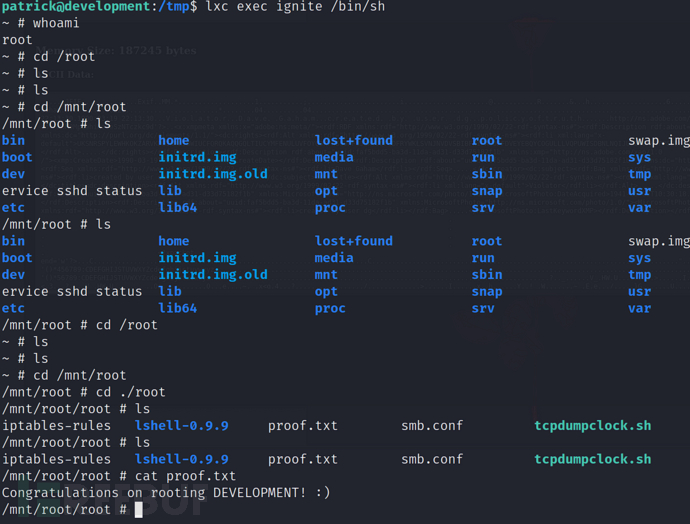
Task: Click 'lib64' in the second /mnt/root listing
Action: click(178, 308)
